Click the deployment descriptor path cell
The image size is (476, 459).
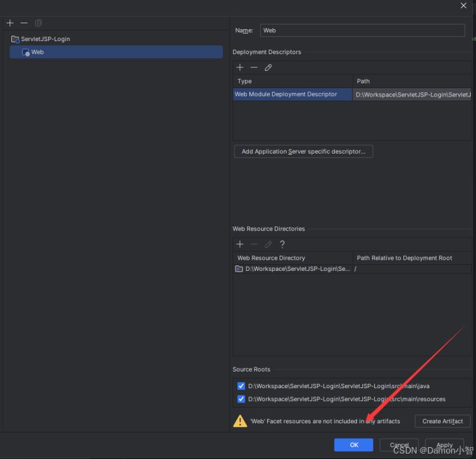click(412, 95)
